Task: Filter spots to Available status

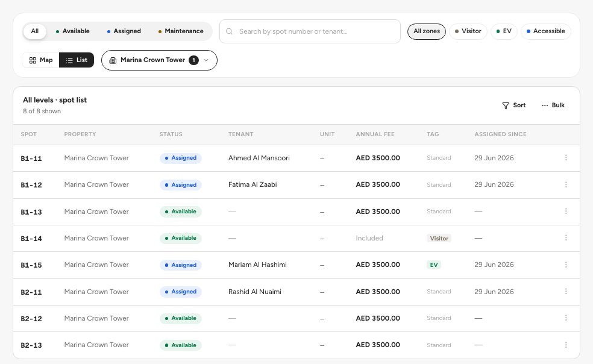Action: [x=72, y=31]
